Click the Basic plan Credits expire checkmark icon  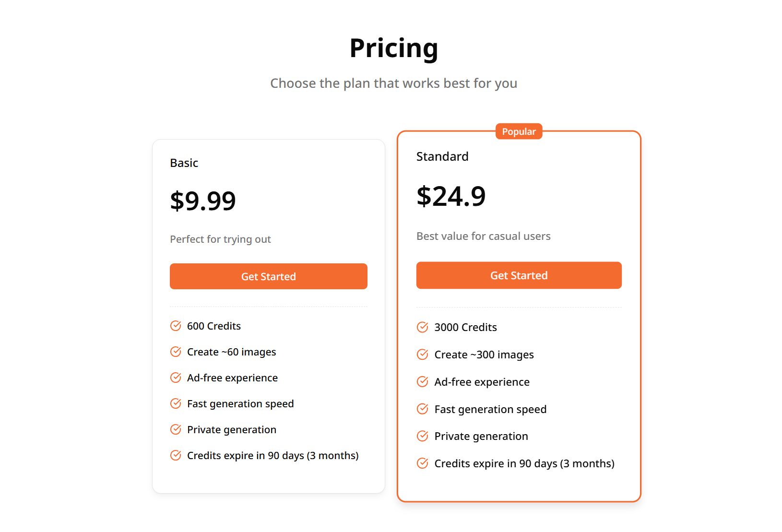176,456
